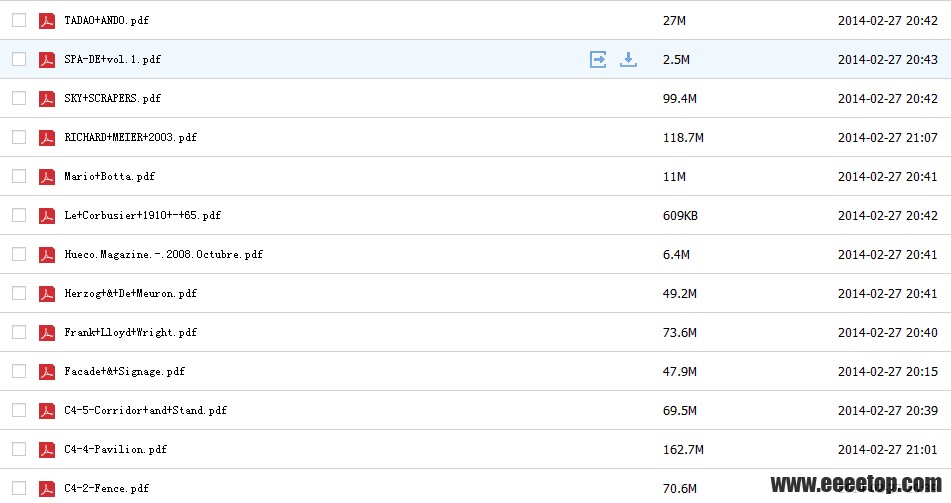Open the file TADAO+ANDO.pdf
Screen dimensions: 951x503
point(106,20)
